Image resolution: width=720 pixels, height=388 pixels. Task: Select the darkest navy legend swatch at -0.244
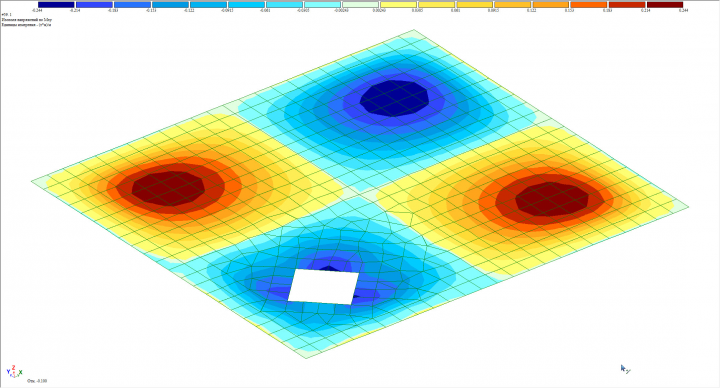56,5
